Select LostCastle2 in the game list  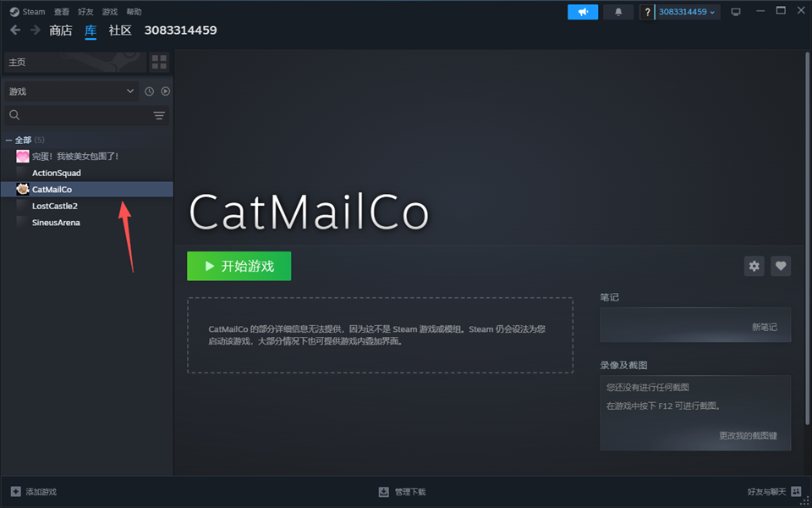(x=86, y=206)
